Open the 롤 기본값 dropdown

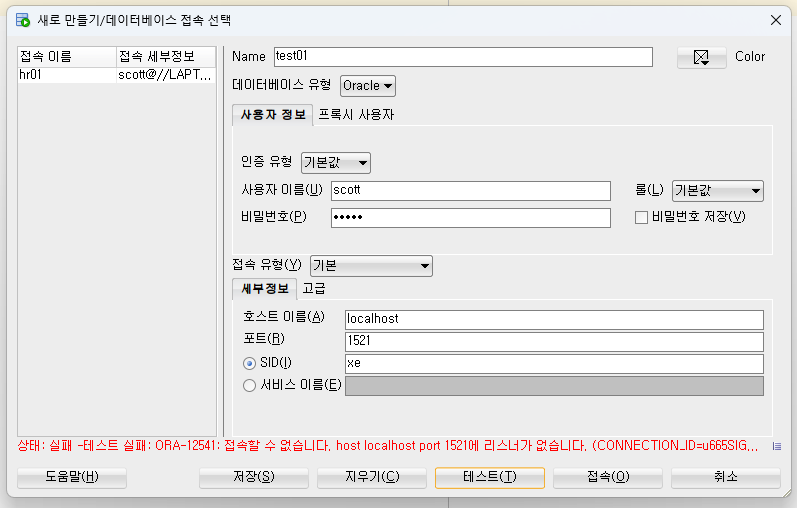point(717,191)
